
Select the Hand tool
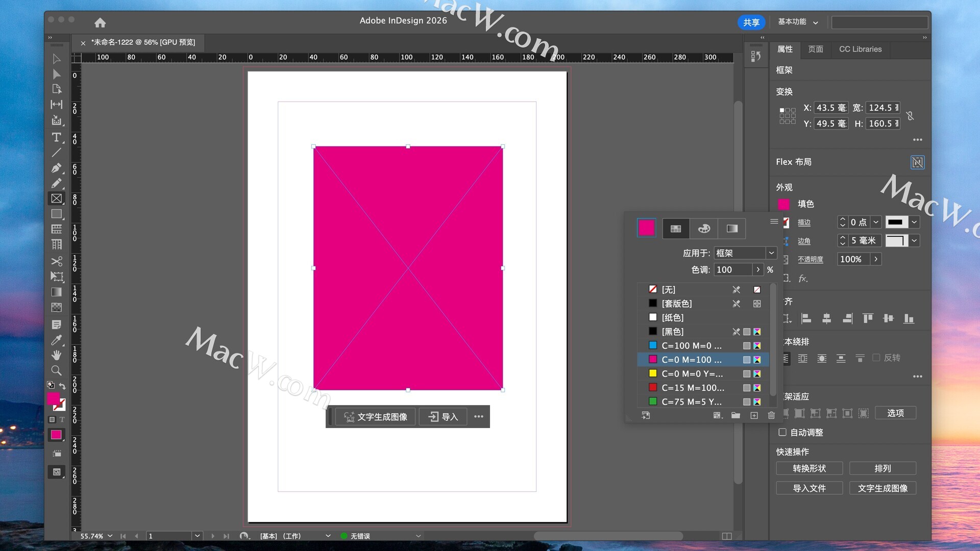point(56,355)
